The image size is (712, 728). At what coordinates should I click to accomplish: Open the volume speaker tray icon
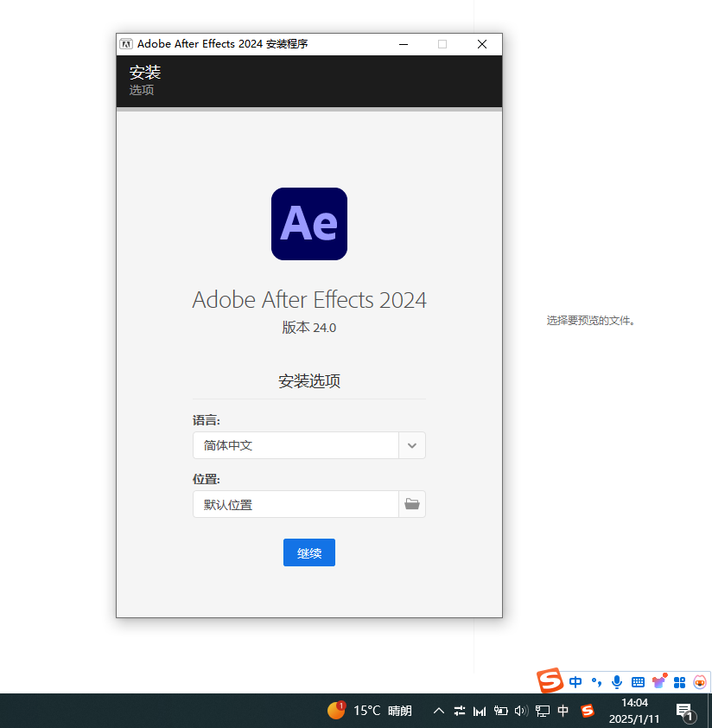pos(521,711)
